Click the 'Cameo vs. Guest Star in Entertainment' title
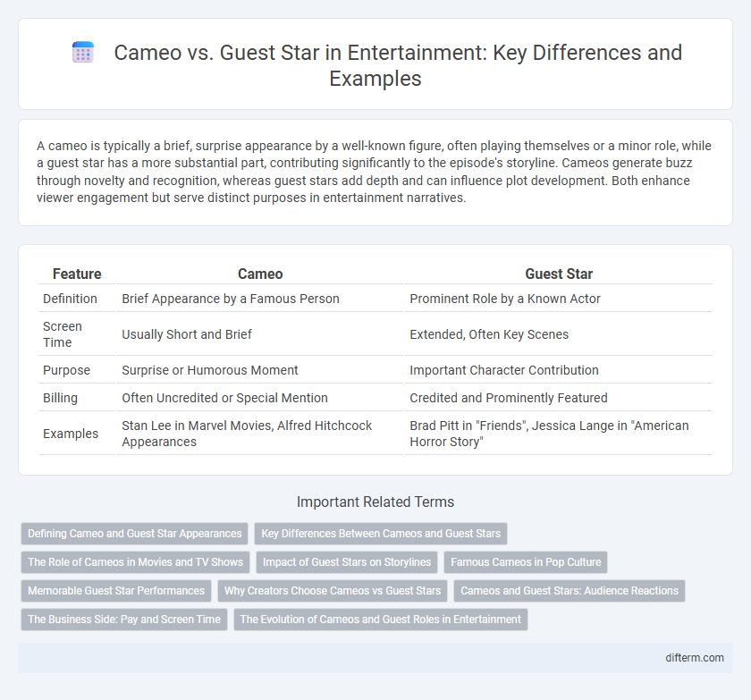The image size is (751, 700). (x=398, y=65)
